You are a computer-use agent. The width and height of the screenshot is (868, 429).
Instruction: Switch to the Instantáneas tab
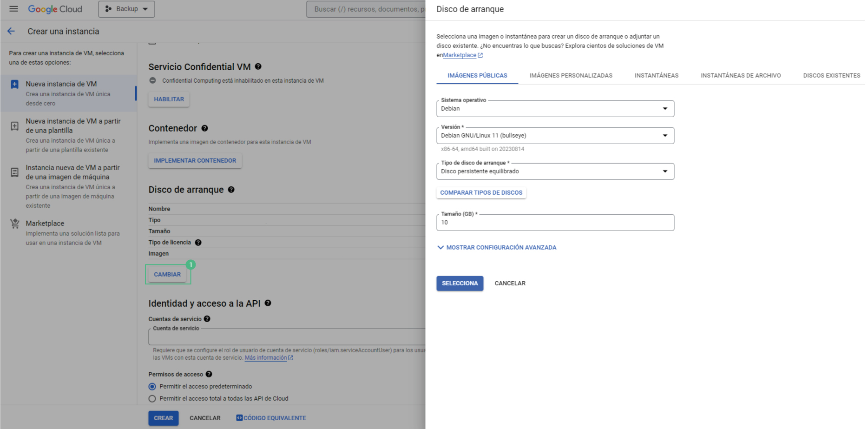point(656,75)
